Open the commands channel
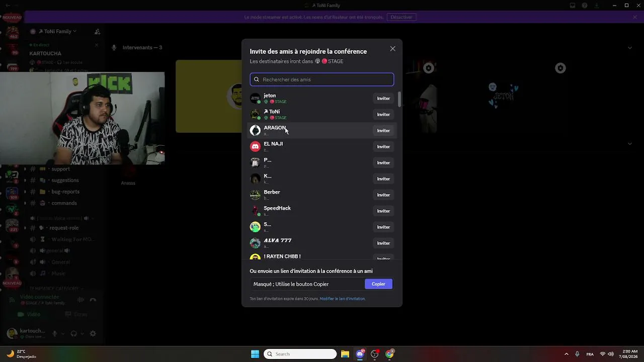 pos(64,203)
